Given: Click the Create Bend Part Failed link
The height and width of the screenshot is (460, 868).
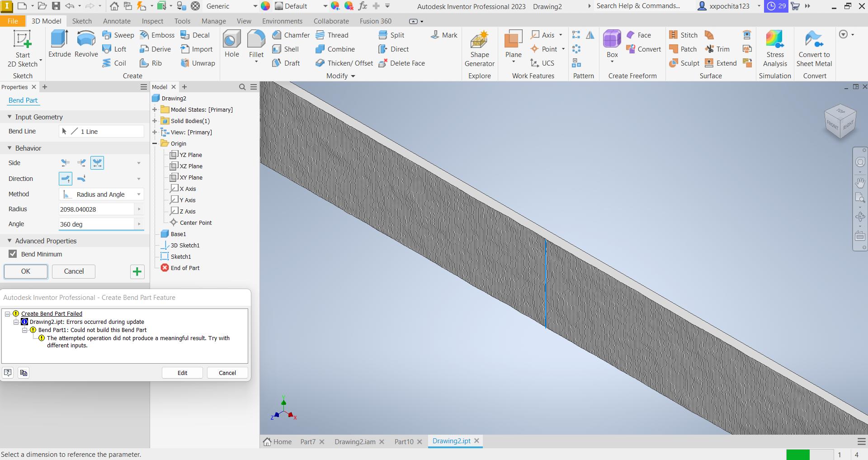Looking at the screenshot, I should click(52, 313).
